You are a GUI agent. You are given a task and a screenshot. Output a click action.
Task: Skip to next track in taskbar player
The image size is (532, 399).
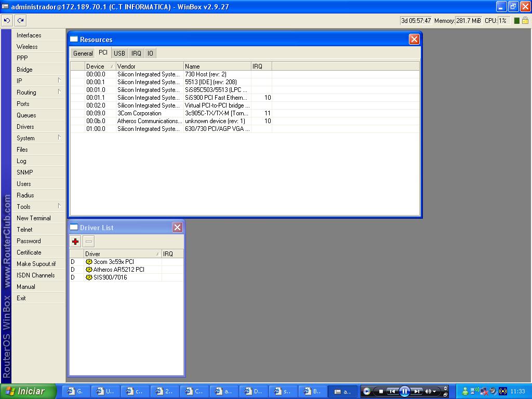417,391
